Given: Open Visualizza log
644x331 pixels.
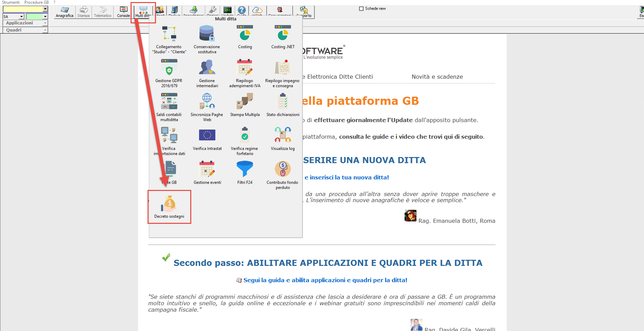Looking at the screenshot, I should 283,139.
